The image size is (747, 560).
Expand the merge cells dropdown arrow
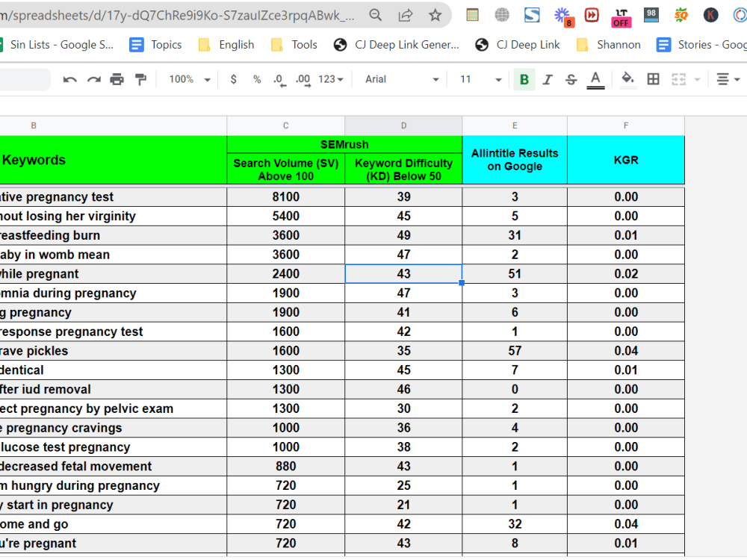(698, 80)
